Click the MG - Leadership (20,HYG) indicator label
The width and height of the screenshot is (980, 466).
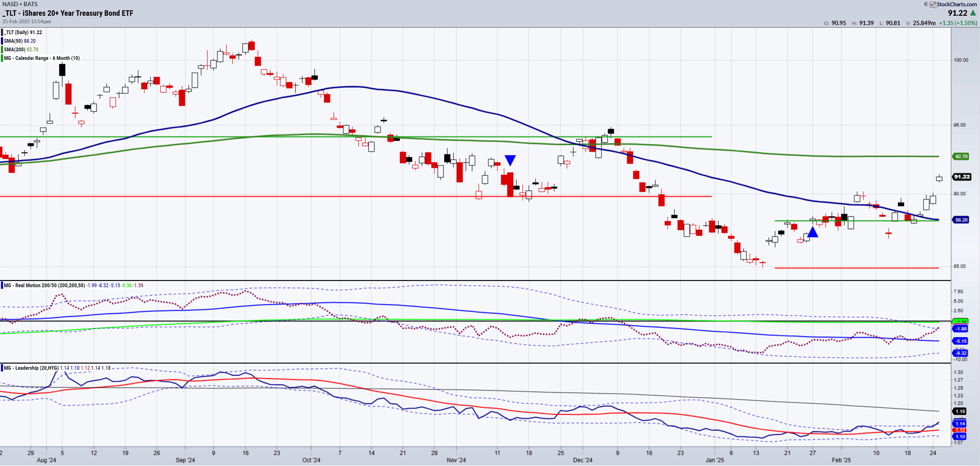(31, 368)
